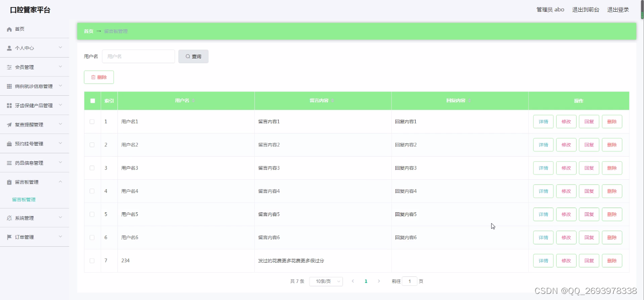The image size is (644, 300).
Task: Click the 首页 breadcrumb link
Action: [89, 32]
